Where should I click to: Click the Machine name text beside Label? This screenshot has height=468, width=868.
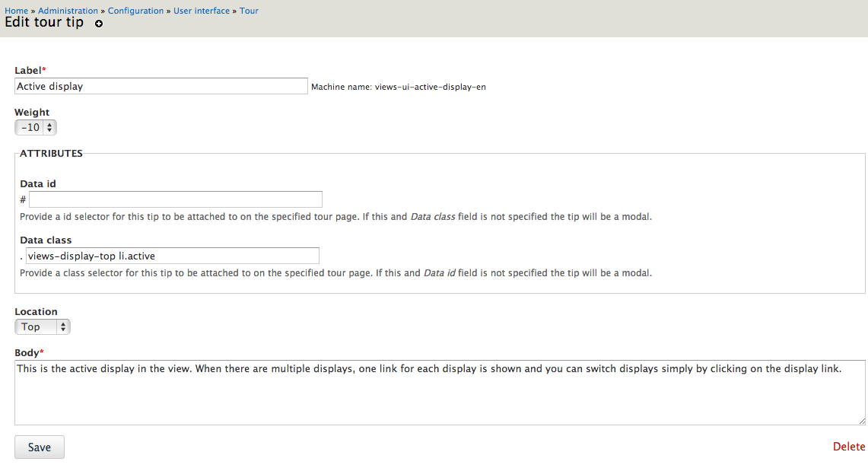pyautogui.click(x=398, y=87)
